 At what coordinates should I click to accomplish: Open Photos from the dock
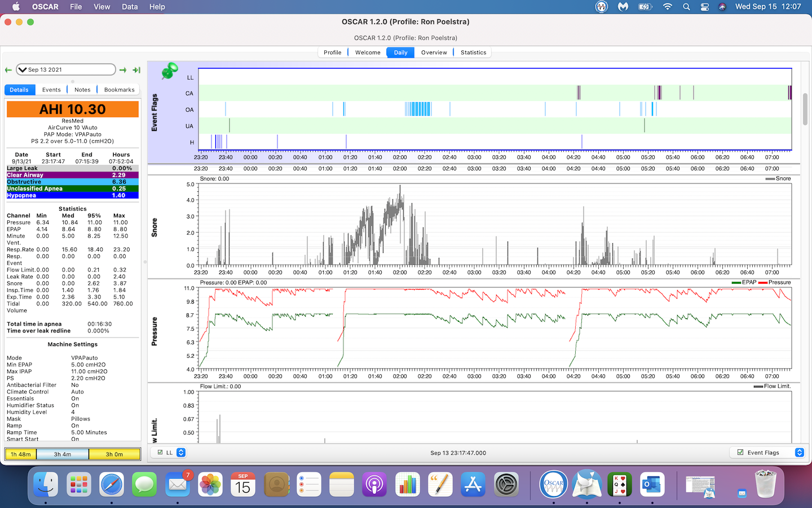[210, 484]
